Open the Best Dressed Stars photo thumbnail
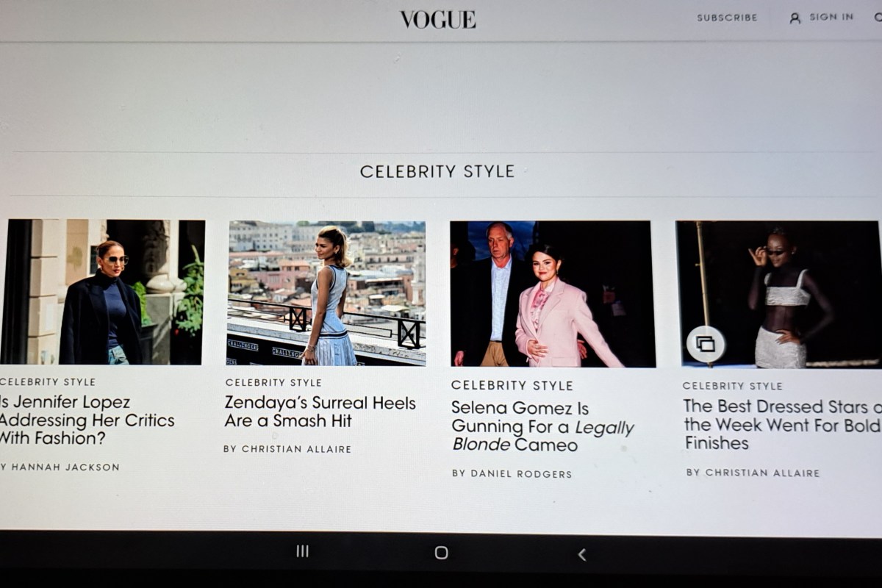 coord(779,294)
